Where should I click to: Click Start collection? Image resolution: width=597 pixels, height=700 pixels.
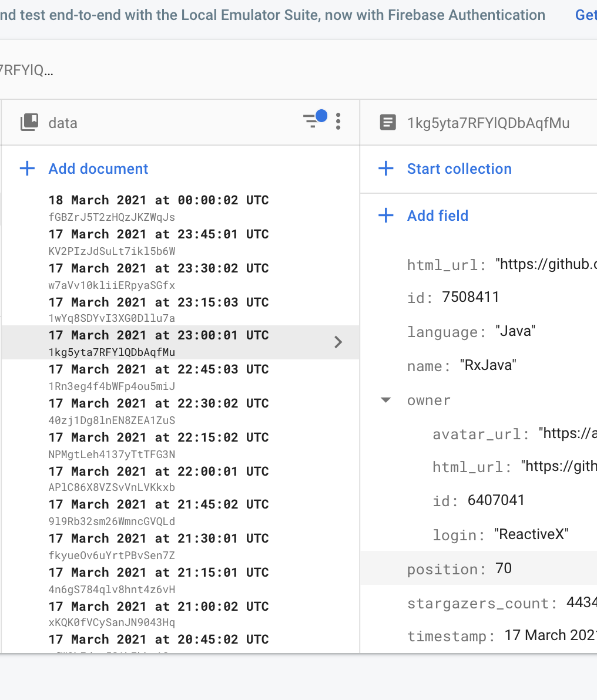click(460, 169)
